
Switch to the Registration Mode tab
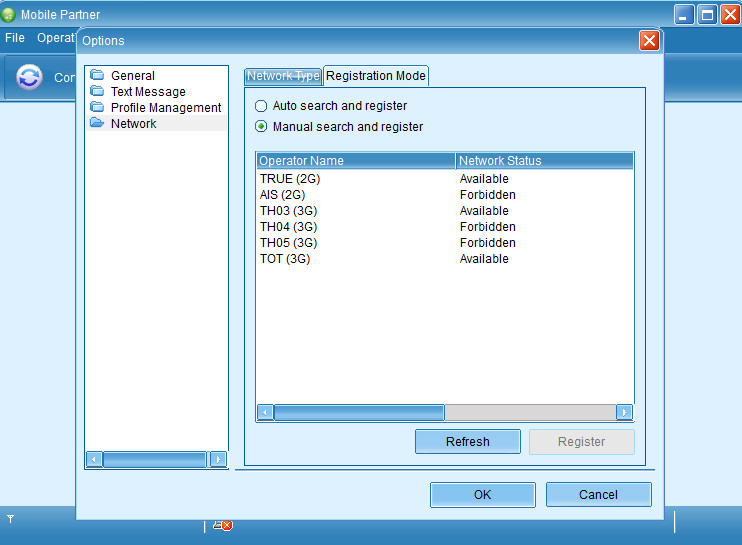coord(376,76)
